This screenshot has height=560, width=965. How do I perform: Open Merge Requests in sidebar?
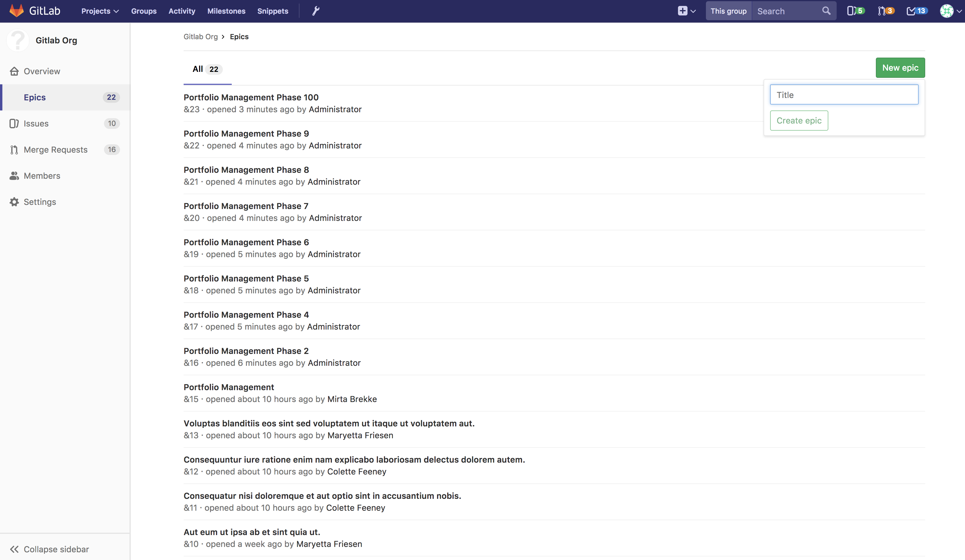(x=56, y=150)
